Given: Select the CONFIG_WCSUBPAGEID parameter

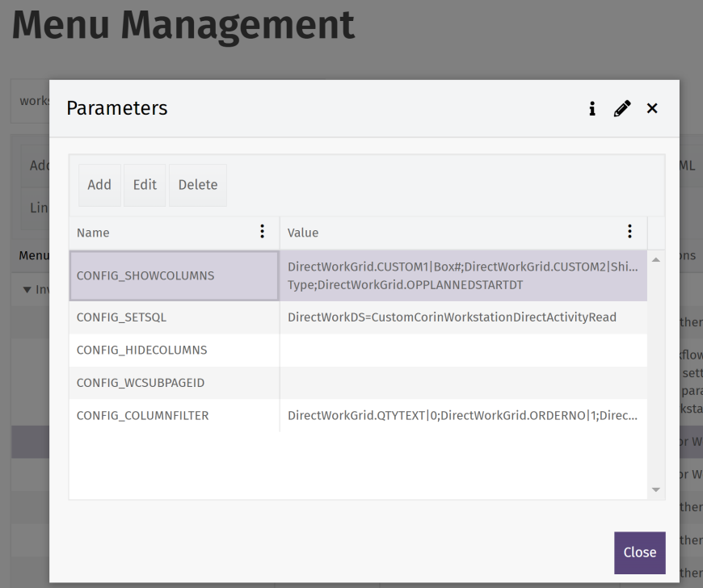Looking at the screenshot, I should click(141, 383).
